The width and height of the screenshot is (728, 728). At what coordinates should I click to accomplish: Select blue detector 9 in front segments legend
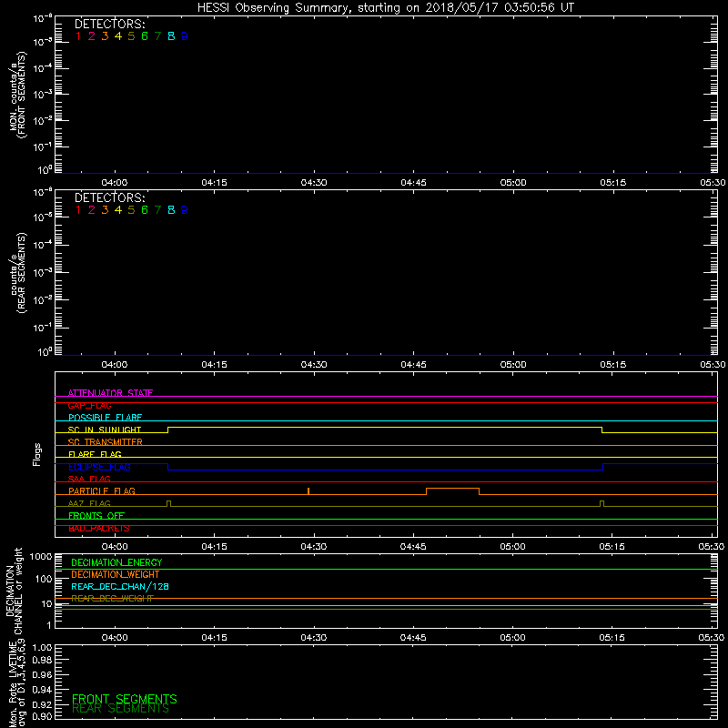(185, 36)
